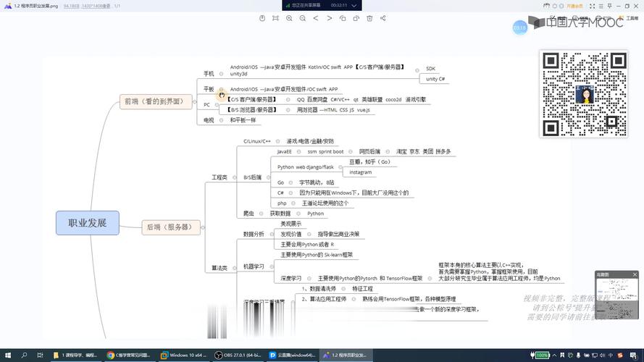
Task: Click the 【B/S 浏览器/服务器】 node
Action: click(x=252, y=110)
